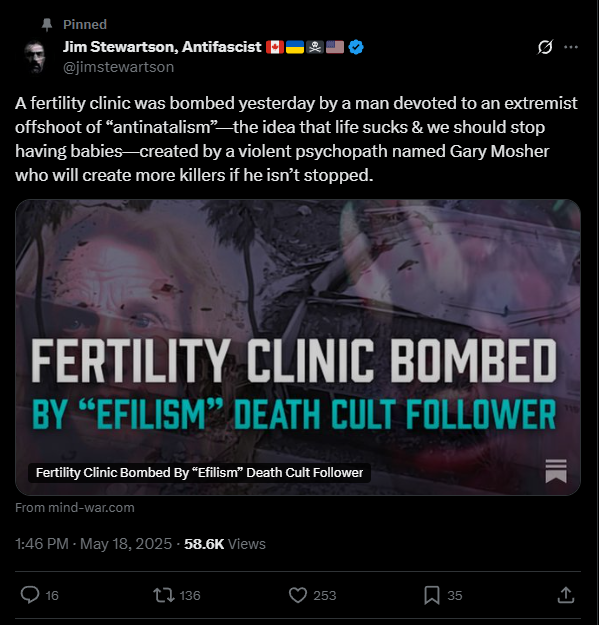Click the 'From mind-war.com' source link
The width and height of the screenshot is (599, 625).
tap(75, 507)
